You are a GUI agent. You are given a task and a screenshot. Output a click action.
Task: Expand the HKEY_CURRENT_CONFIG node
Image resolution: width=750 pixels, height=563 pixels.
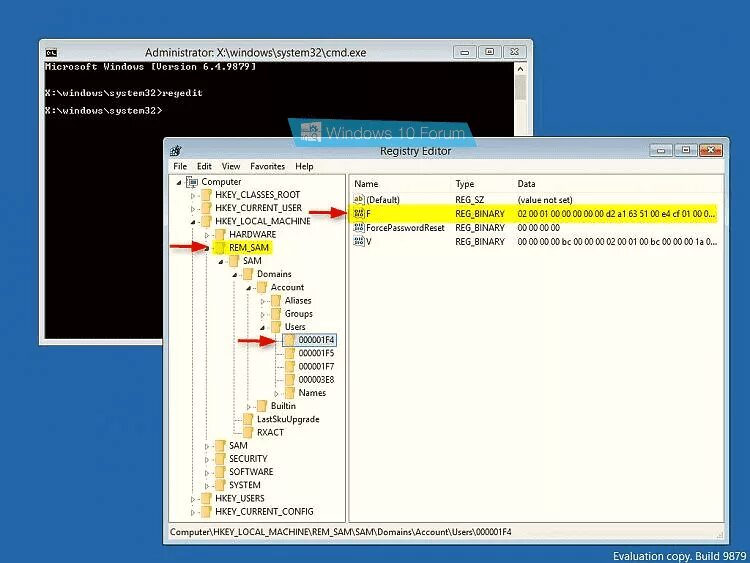(x=193, y=513)
